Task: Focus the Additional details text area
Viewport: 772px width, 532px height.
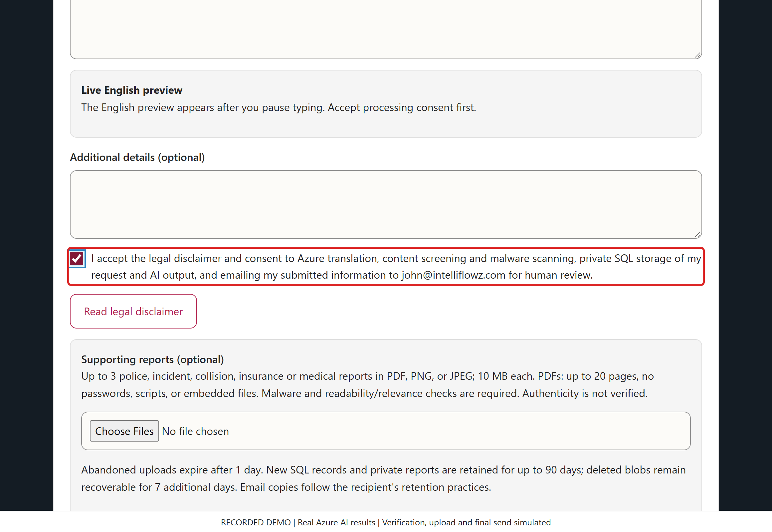Action: pyautogui.click(x=386, y=205)
